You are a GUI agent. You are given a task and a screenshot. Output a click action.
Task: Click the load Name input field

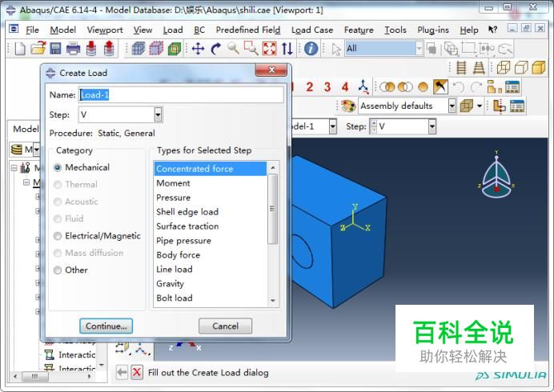(181, 94)
